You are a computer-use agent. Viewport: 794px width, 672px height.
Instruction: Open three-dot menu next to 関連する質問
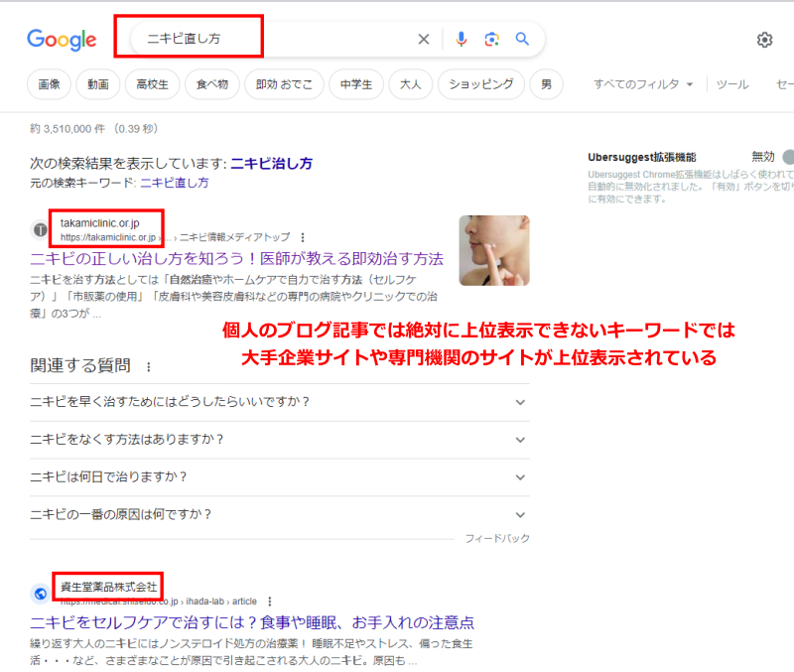point(148,366)
